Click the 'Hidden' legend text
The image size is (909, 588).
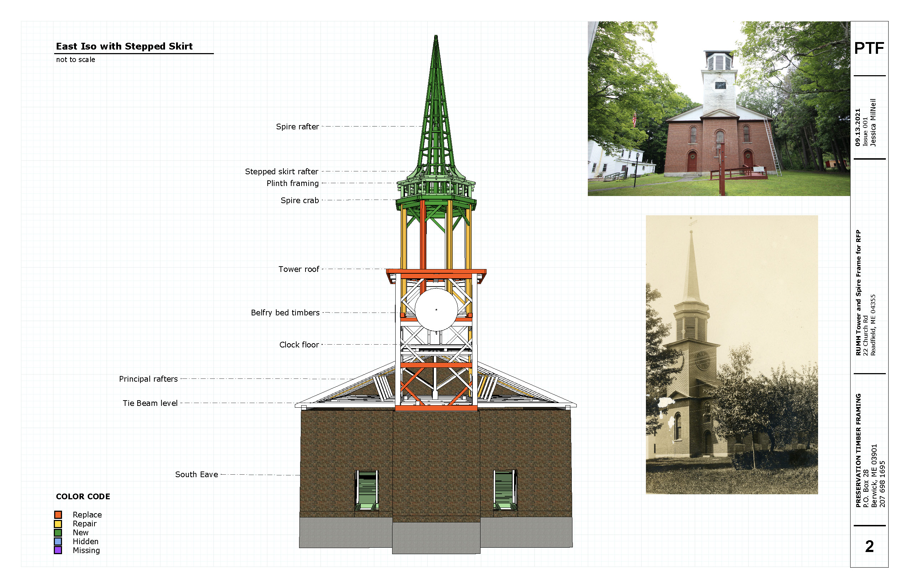click(x=86, y=541)
